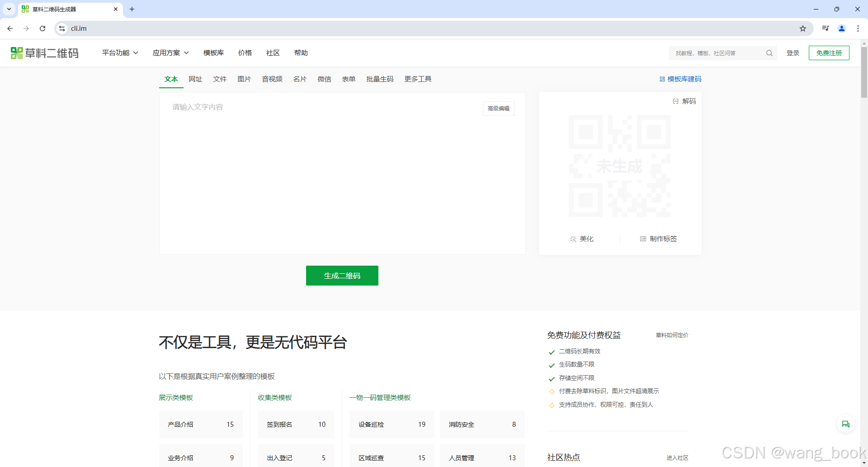Click the 二维码长期有效 text

tap(580, 352)
